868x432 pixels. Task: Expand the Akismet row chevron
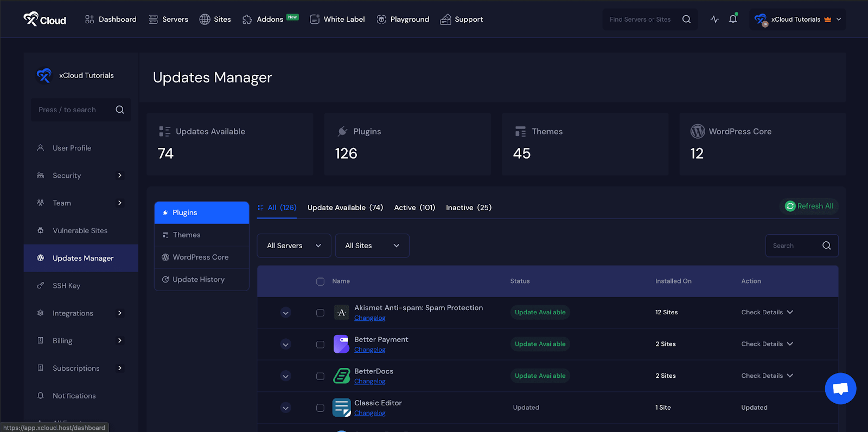tap(285, 313)
